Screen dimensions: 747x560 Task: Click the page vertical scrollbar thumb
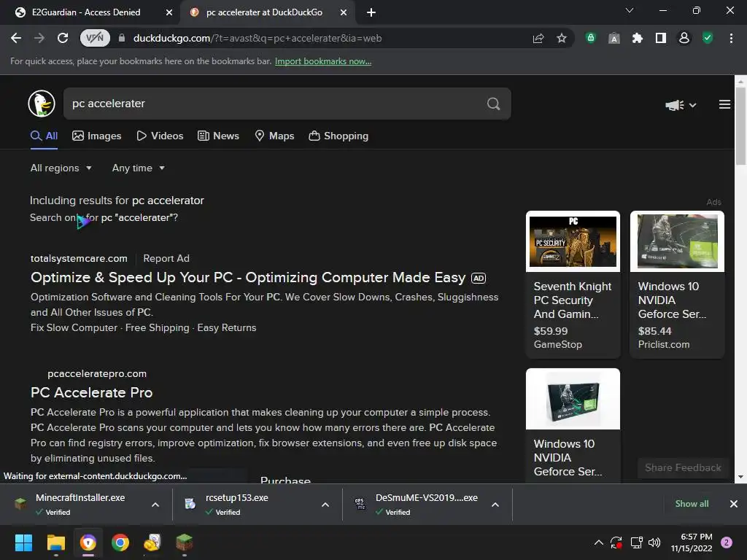coord(740,126)
